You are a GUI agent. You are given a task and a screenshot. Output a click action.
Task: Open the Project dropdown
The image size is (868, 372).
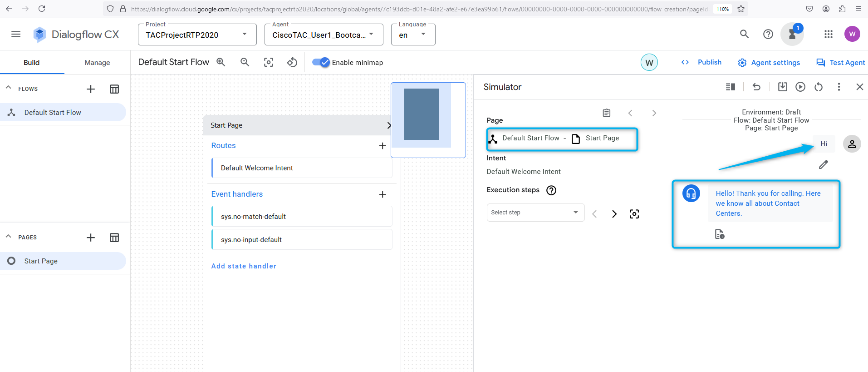click(197, 35)
